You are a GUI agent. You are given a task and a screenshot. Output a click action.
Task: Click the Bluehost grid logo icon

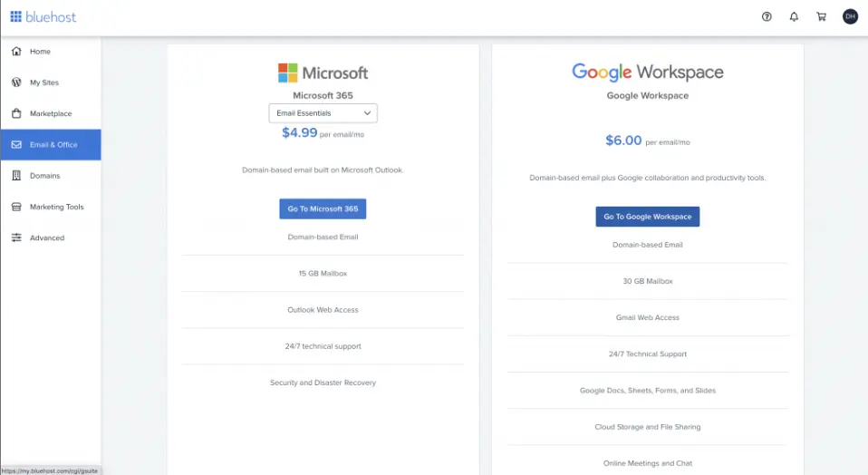tap(16, 16)
